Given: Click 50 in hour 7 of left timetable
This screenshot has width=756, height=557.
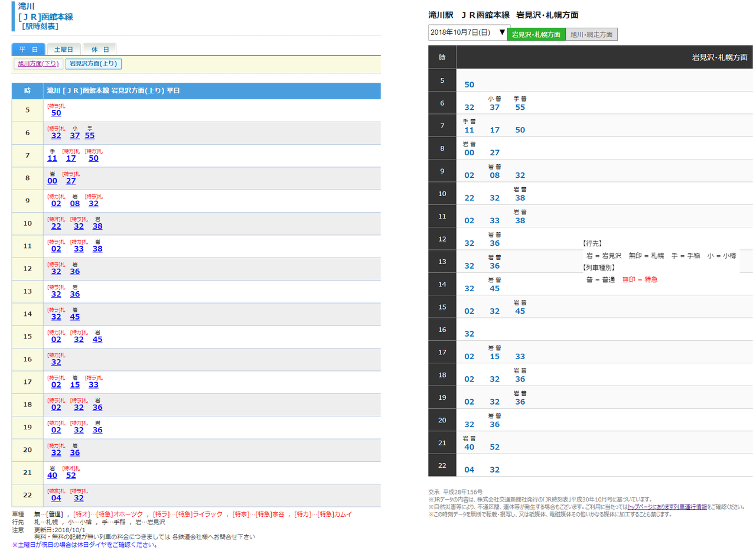Looking at the screenshot, I should [93, 158].
